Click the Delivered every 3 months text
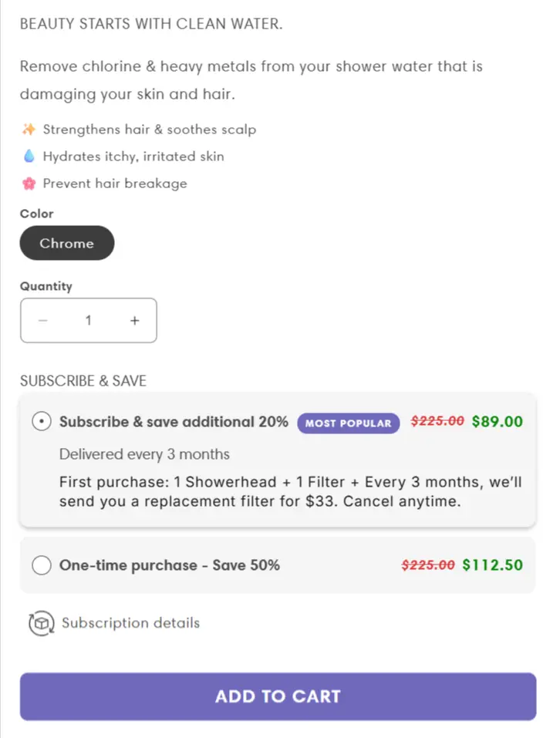Viewport: 560px width, 738px height. pos(144,454)
